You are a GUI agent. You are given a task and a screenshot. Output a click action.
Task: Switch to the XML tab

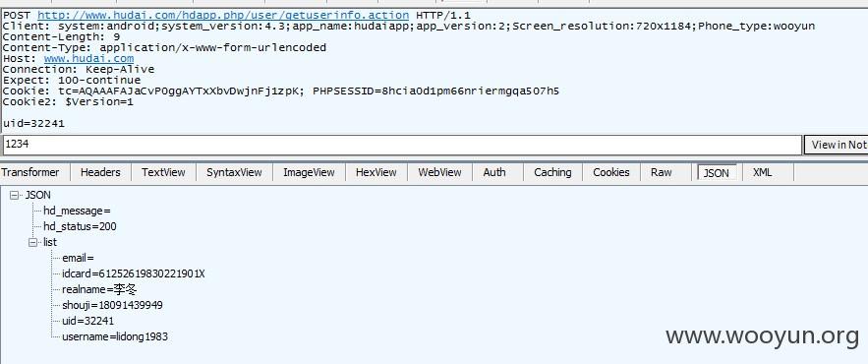point(762,172)
